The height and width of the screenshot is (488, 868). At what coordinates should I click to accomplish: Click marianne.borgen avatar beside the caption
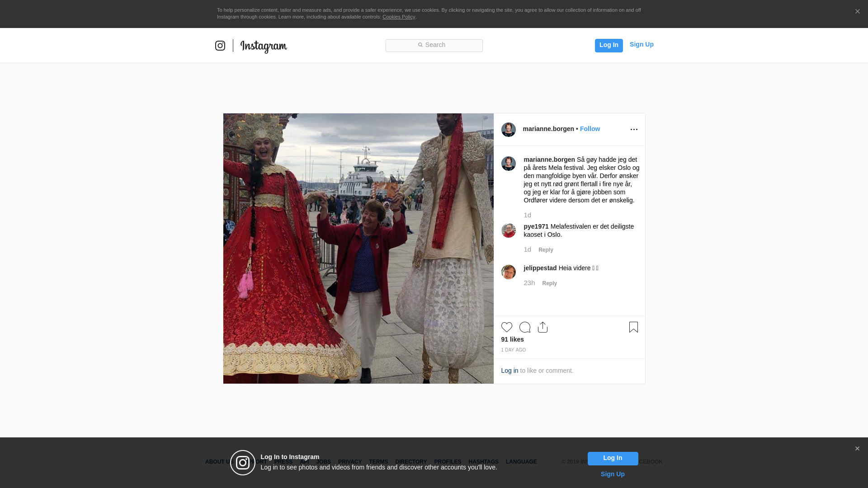click(x=508, y=164)
